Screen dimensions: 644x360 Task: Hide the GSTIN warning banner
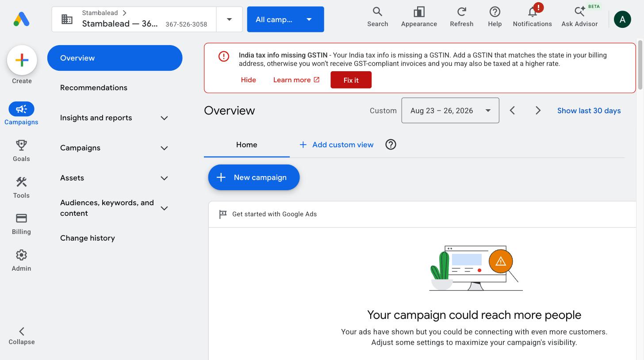pyautogui.click(x=248, y=80)
